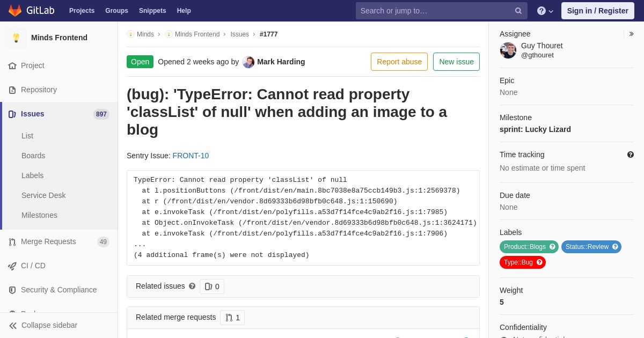Click the search magnifier icon
The image size is (644, 338).
pyautogui.click(x=518, y=11)
